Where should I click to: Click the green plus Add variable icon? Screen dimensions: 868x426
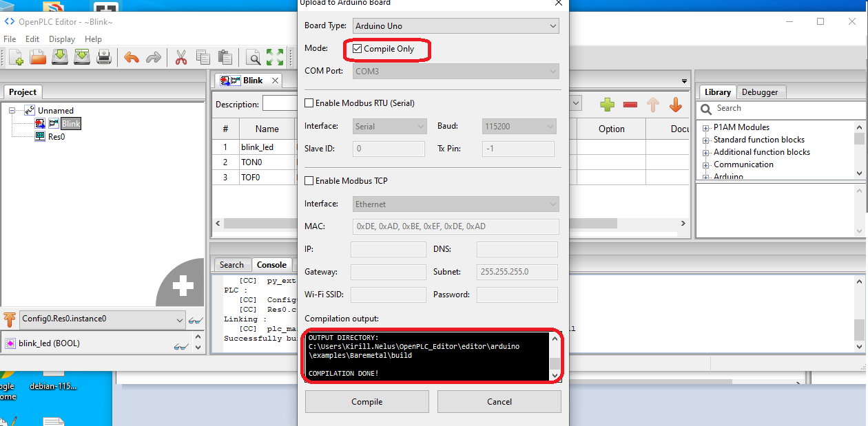pos(607,105)
